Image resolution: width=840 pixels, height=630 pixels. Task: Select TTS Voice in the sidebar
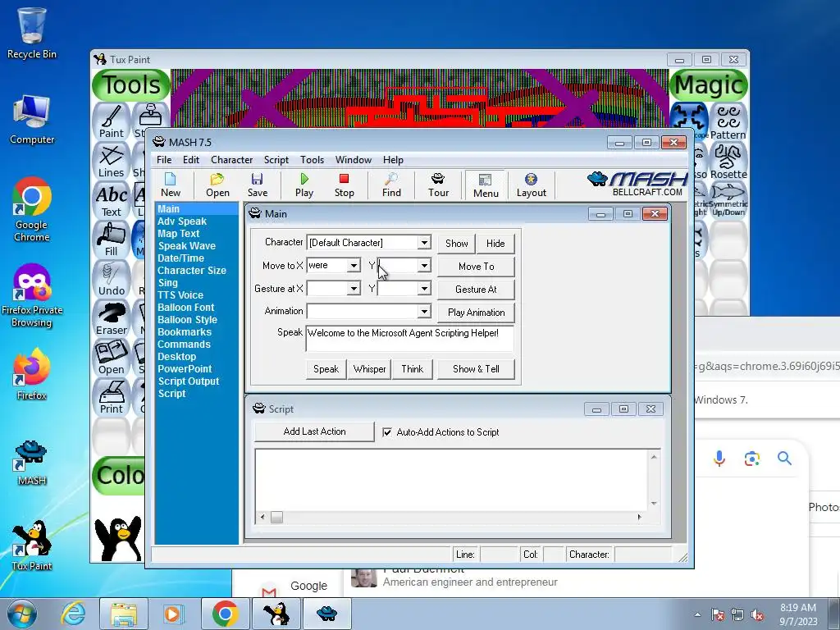(180, 295)
